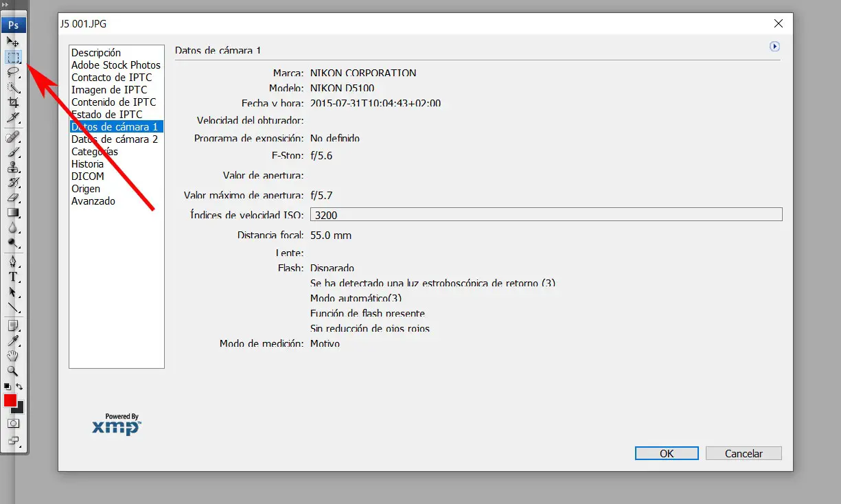Screen dimensions: 841x504
Task: Select Datos de cámara 2 section
Action: click(x=115, y=139)
